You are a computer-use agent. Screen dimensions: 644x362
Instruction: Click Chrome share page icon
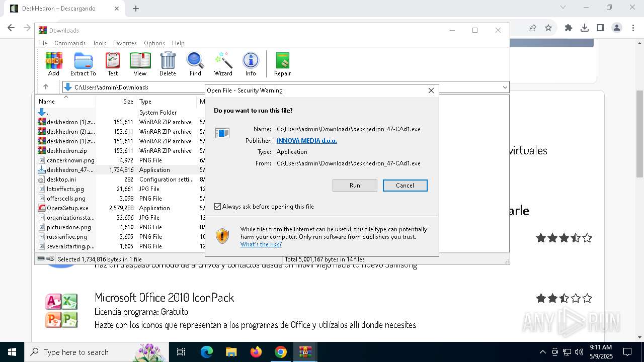[x=532, y=28]
